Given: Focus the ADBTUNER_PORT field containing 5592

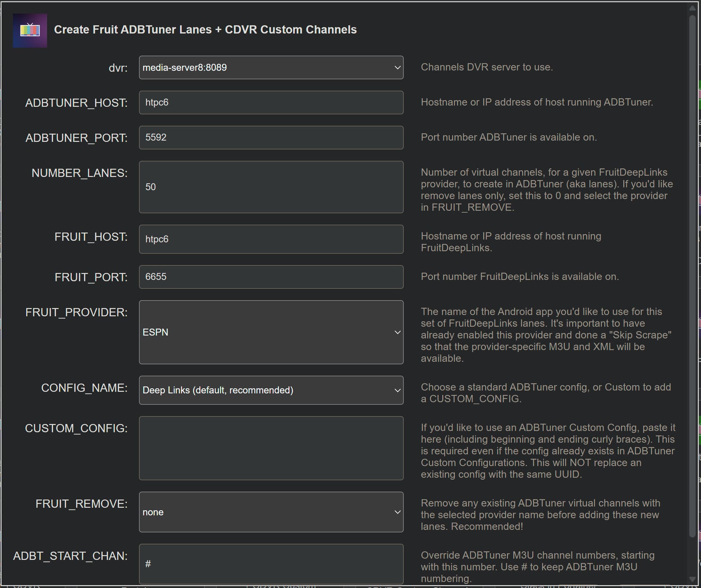Looking at the screenshot, I should tap(271, 138).
